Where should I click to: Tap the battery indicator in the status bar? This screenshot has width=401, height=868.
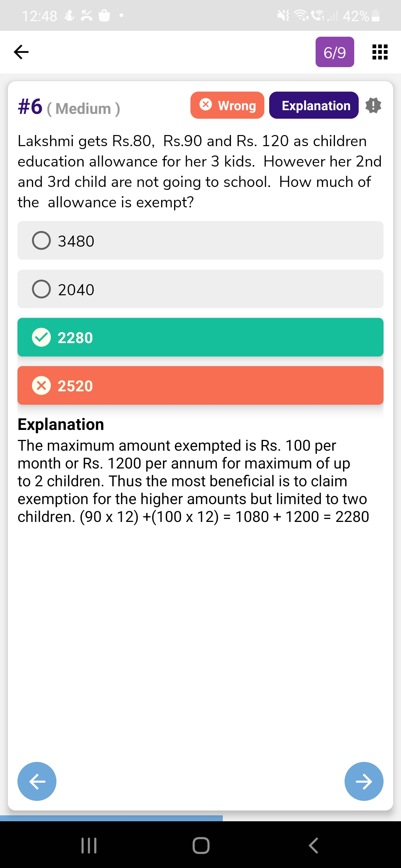tap(376, 16)
